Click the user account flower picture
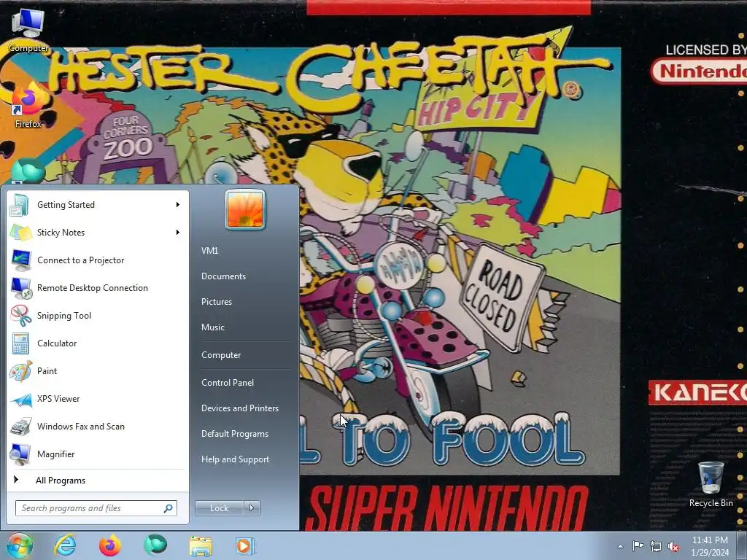Image resolution: width=747 pixels, height=560 pixels. pos(245,209)
